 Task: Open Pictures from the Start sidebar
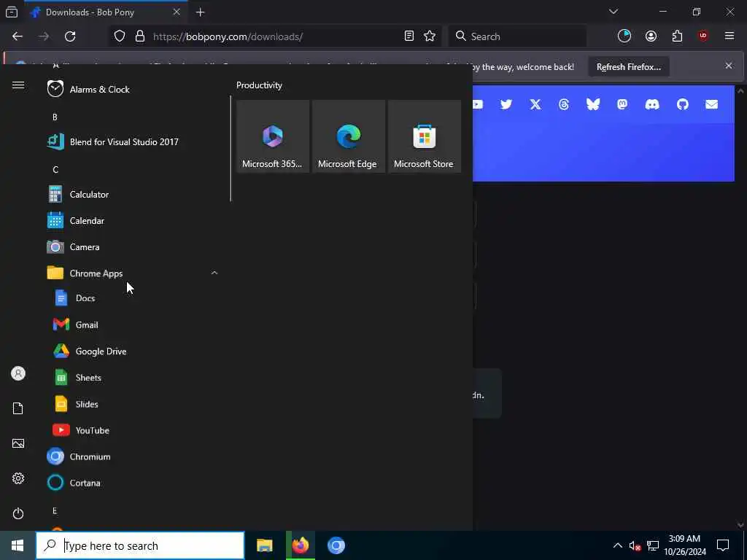18,443
